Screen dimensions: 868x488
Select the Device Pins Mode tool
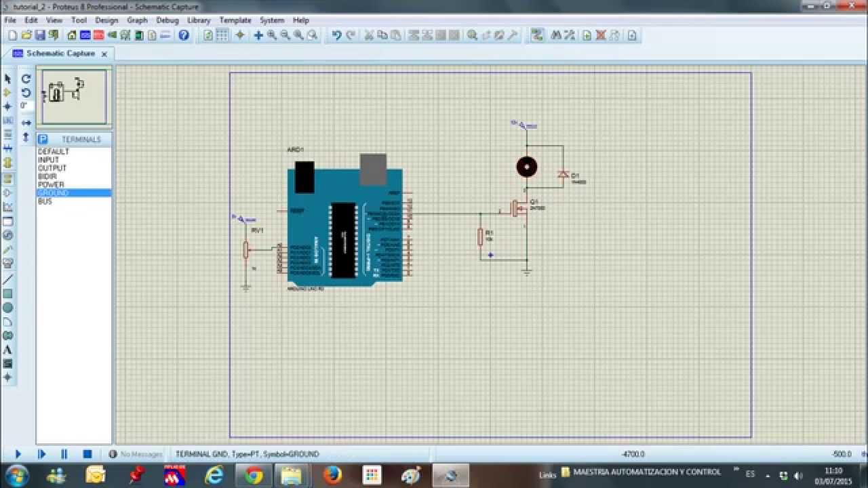point(8,193)
